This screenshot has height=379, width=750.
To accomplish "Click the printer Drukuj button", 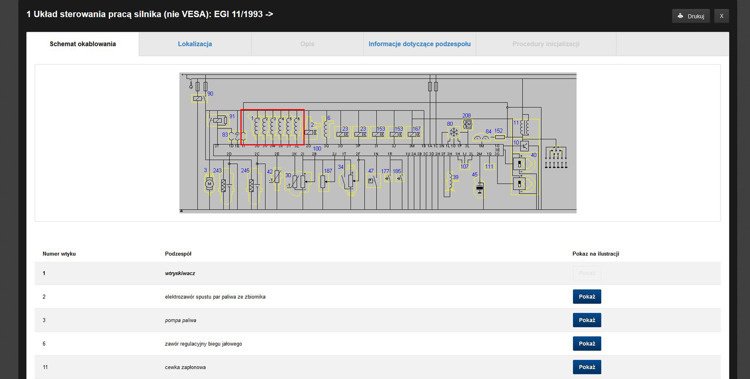I will 690,16.
